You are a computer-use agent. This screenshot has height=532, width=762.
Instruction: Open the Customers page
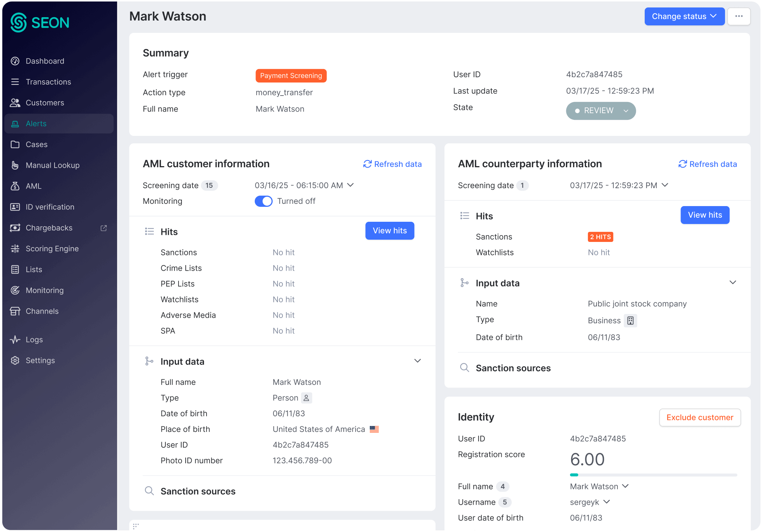click(59, 103)
